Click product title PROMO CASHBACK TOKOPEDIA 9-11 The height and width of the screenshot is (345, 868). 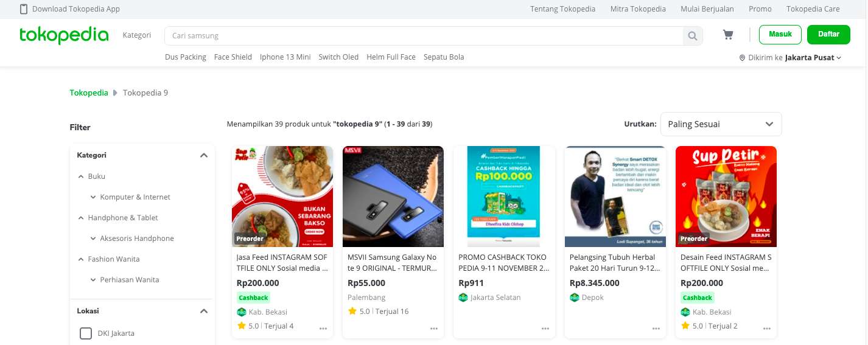[503, 262]
